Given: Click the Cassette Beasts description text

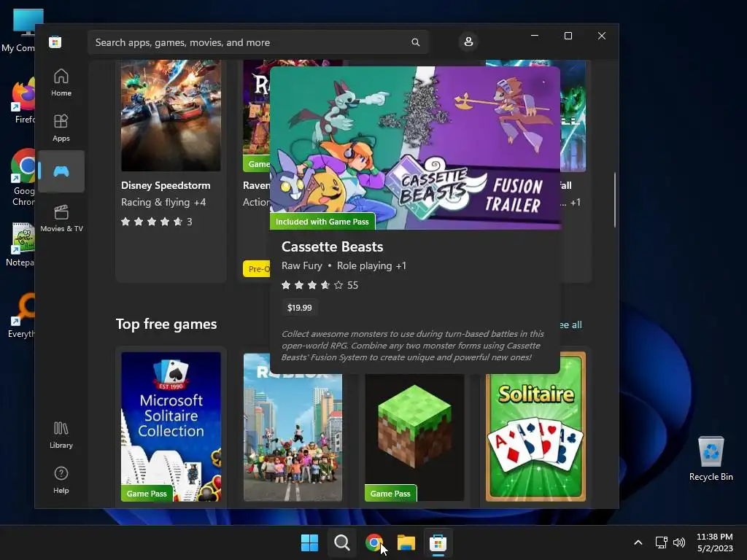Looking at the screenshot, I should pos(413,346).
